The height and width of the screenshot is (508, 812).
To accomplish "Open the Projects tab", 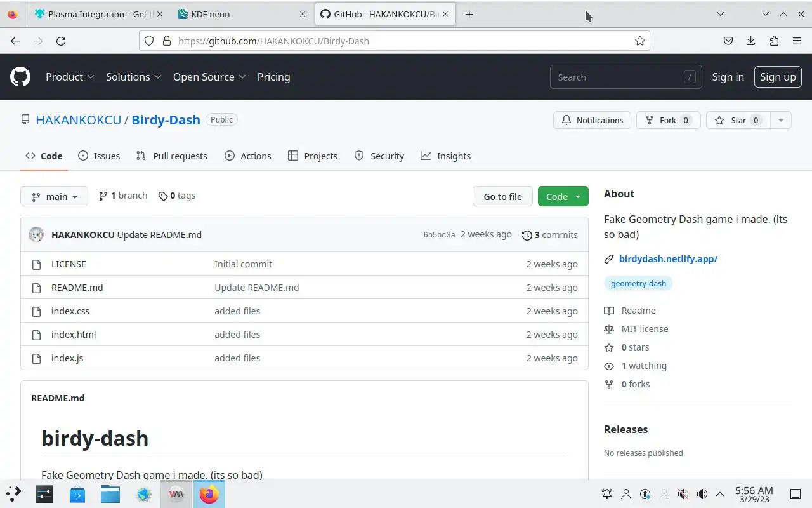I will pos(313,156).
